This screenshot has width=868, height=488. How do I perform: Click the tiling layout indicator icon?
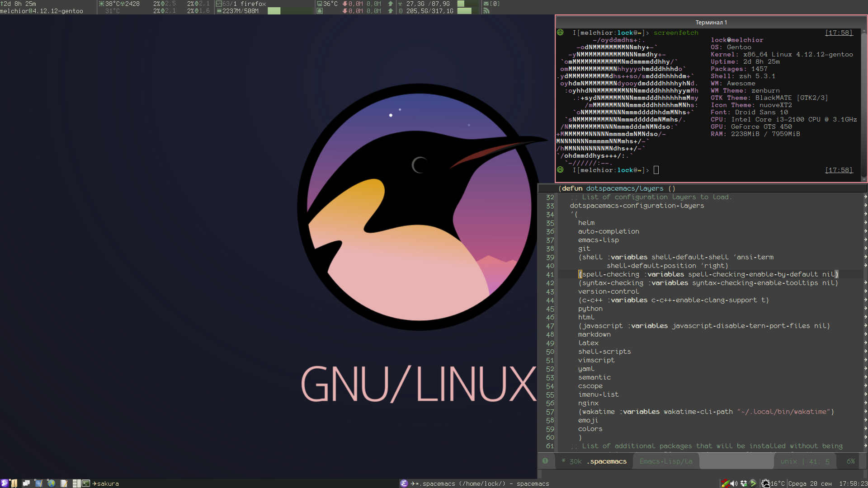point(76,483)
